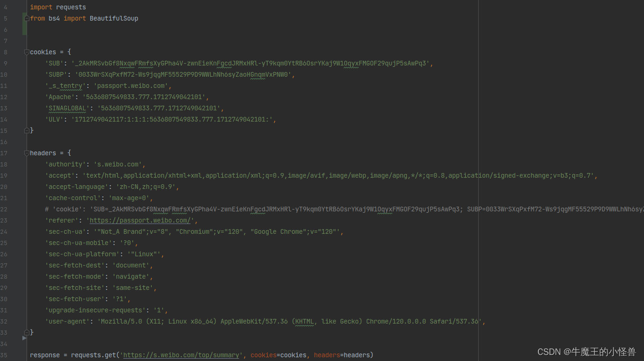
Task: Click the '"Linux"' platform value
Action: click(x=144, y=254)
